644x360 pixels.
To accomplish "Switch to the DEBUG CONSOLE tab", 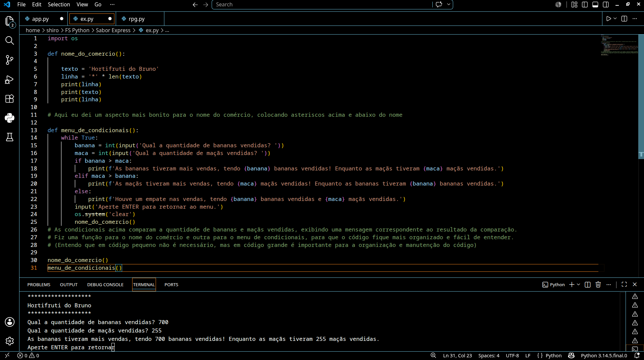I will pyautogui.click(x=105, y=285).
